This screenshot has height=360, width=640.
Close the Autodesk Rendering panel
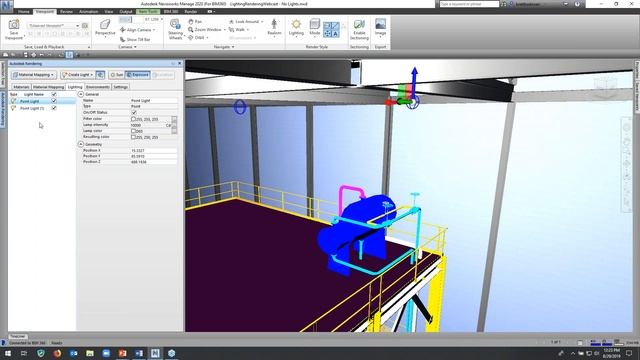point(180,64)
